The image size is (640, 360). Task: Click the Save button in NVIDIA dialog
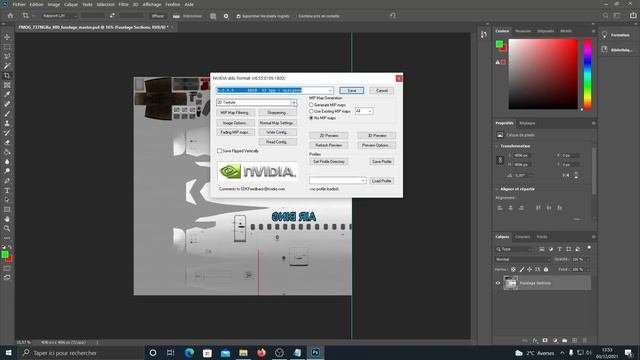[351, 90]
